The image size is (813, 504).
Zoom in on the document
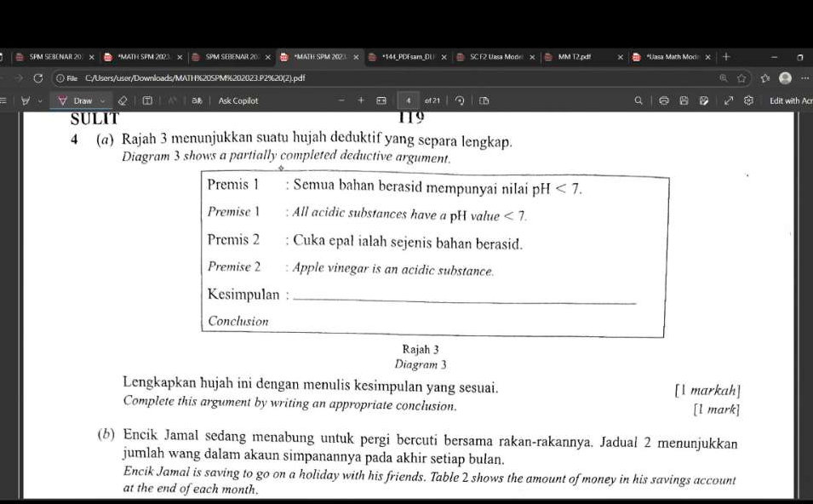[358, 100]
